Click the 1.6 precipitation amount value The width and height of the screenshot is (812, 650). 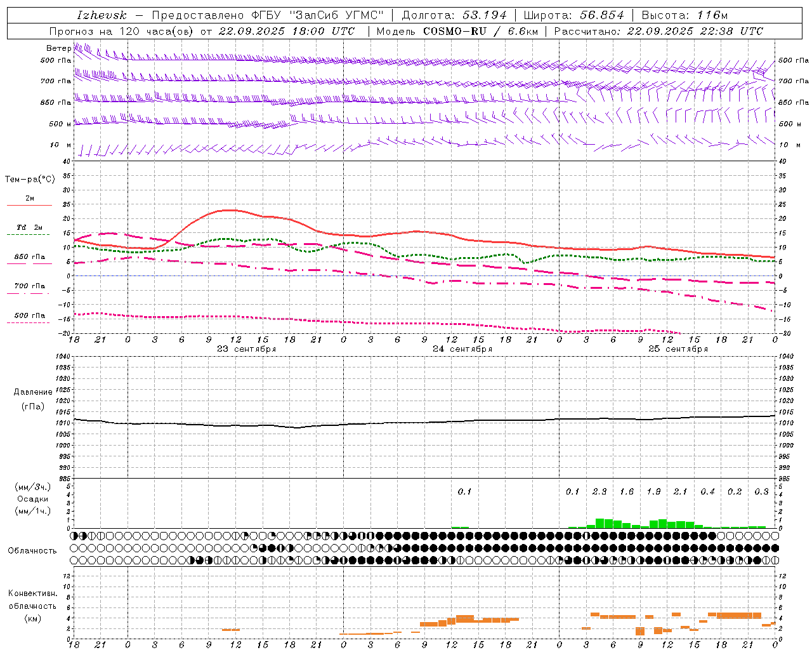pos(627,492)
